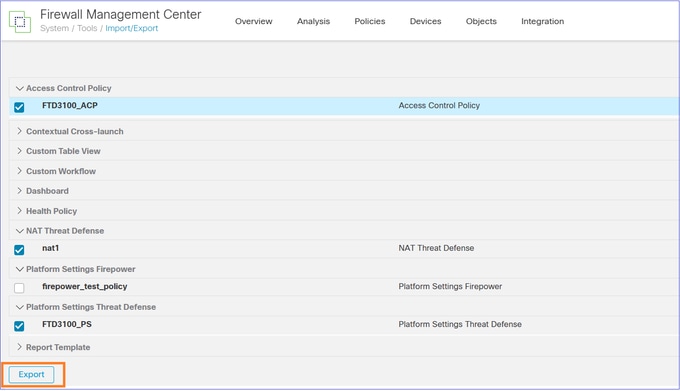Uncheck the nat1 policy checkbox

19,250
